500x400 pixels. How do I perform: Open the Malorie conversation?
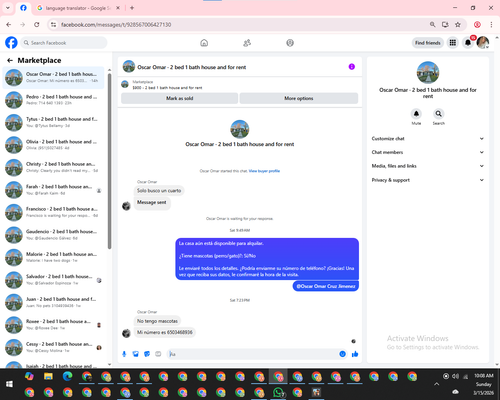click(53, 257)
